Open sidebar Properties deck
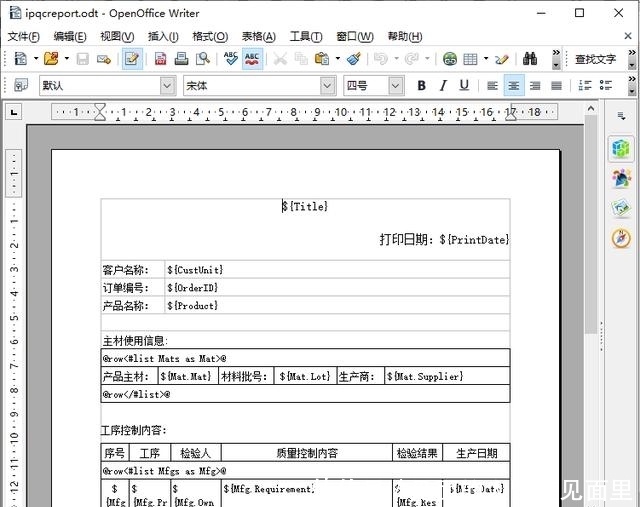 point(621,149)
